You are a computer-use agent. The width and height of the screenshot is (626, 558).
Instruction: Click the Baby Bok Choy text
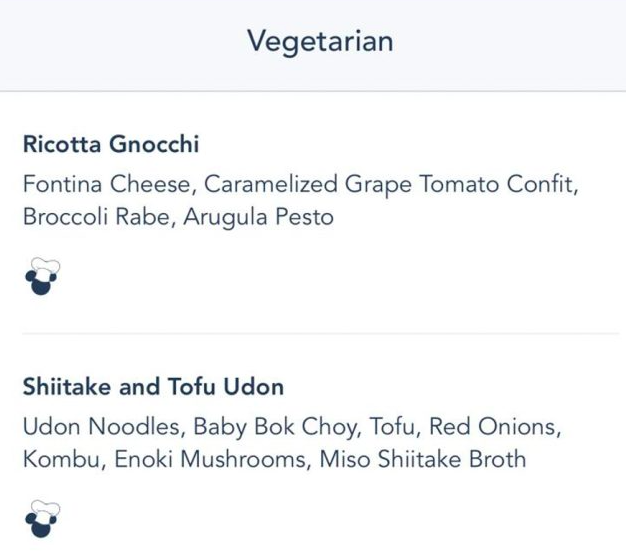pyautogui.click(x=277, y=427)
